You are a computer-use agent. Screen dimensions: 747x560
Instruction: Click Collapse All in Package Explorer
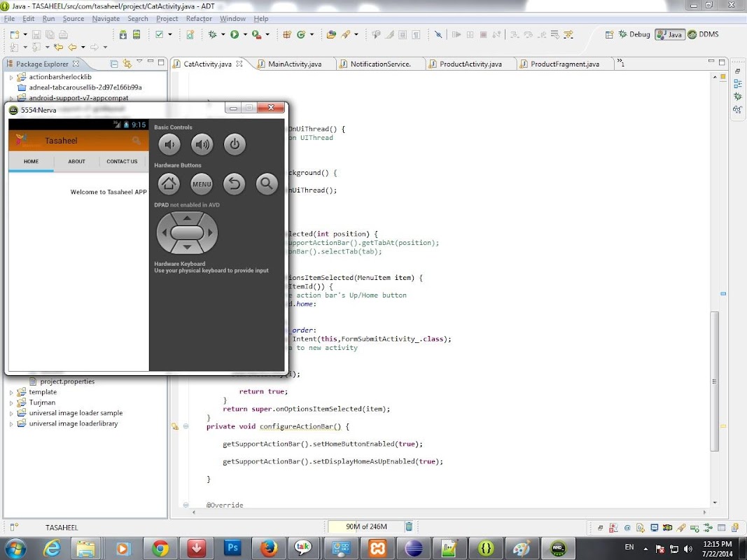click(114, 63)
